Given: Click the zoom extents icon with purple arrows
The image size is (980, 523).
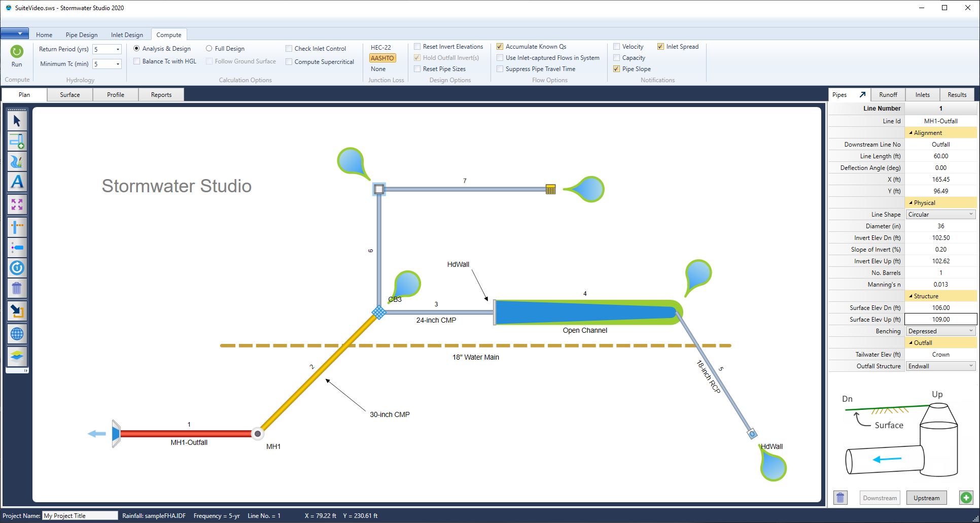Looking at the screenshot, I should 17,204.
